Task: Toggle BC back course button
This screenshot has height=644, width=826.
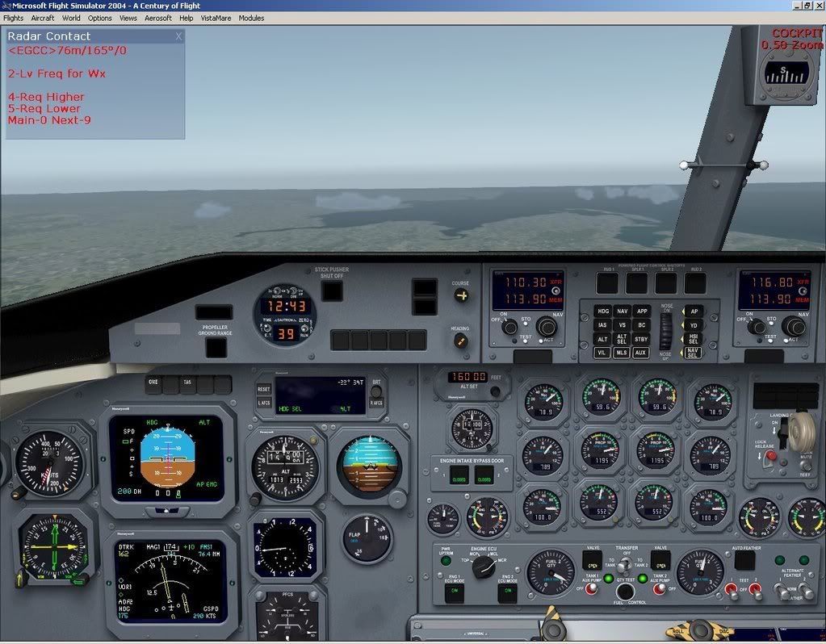Action: point(641,325)
